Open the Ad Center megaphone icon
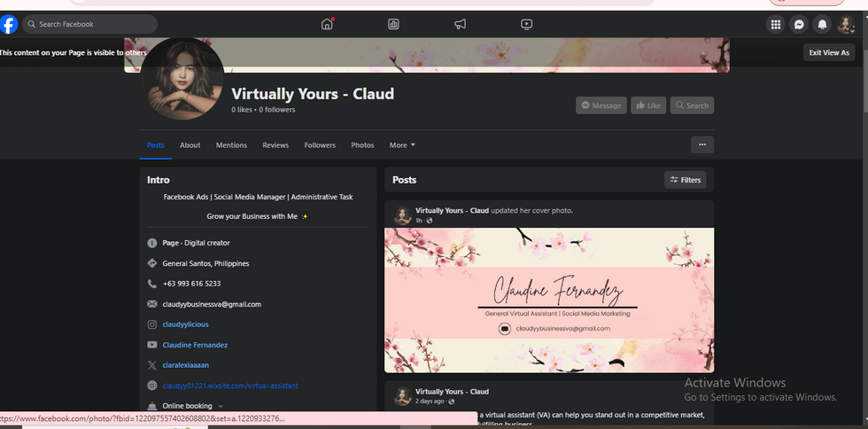This screenshot has width=868, height=429. click(x=460, y=24)
